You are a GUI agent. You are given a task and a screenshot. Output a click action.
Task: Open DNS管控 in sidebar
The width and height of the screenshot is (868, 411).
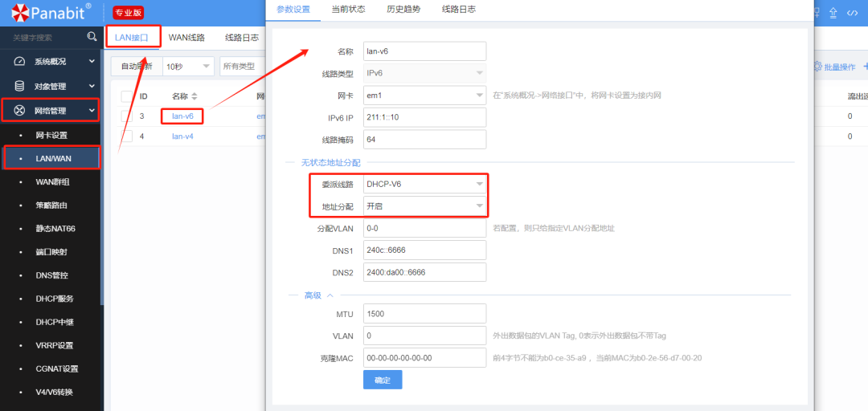click(52, 275)
